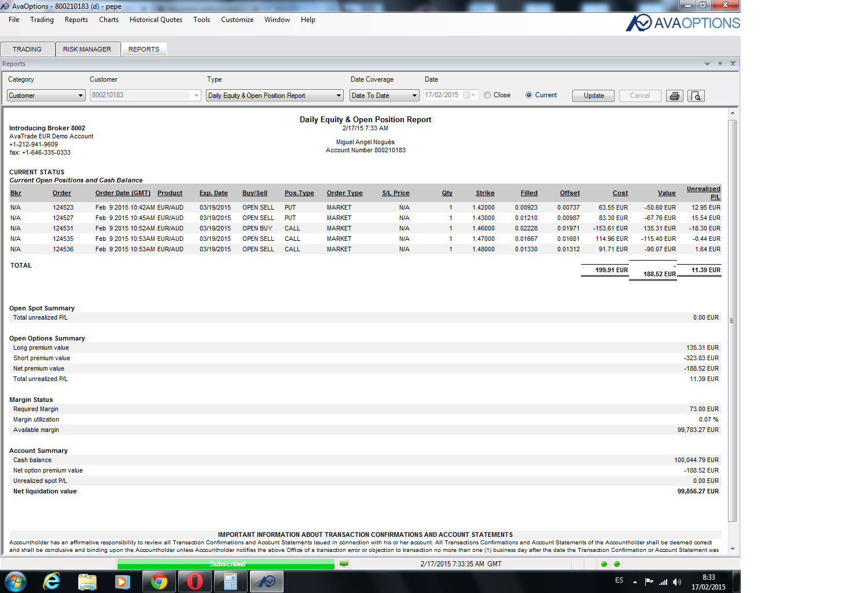Expand the report Type dropdown
Viewport: 868px width, 593px height.
[275, 96]
